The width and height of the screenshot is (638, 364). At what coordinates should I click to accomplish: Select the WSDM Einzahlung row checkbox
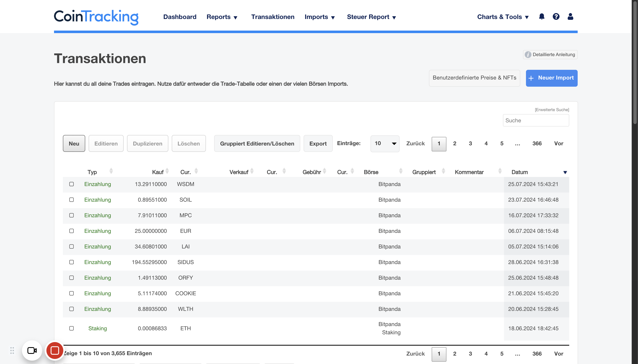click(x=72, y=184)
